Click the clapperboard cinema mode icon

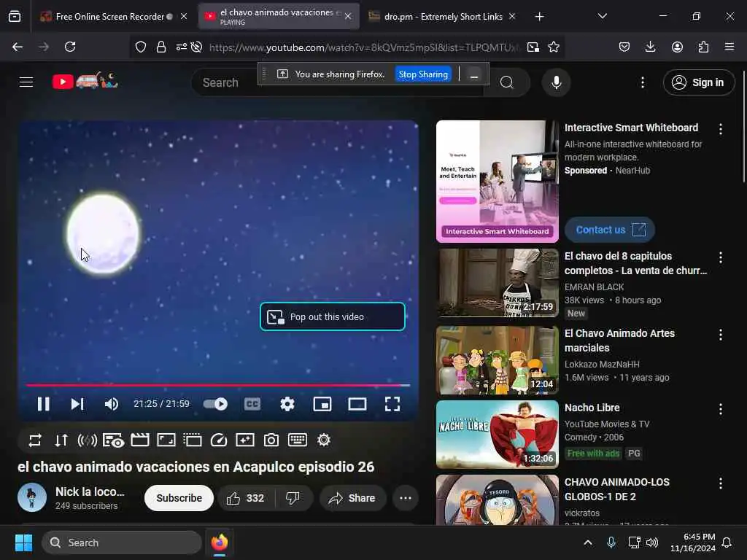(140, 440)
